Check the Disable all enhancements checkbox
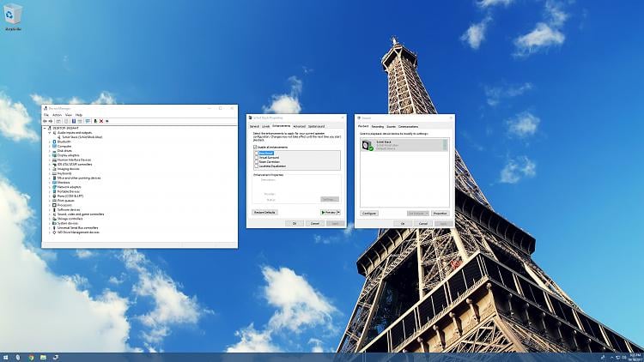This screenshot has width=644, height=362. (255, 148)
